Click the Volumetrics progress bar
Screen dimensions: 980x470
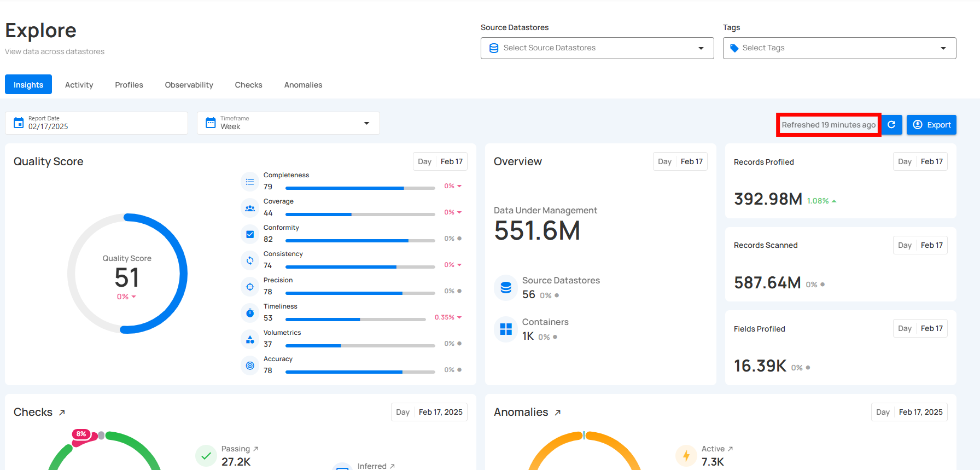click(x=360, y=346)
